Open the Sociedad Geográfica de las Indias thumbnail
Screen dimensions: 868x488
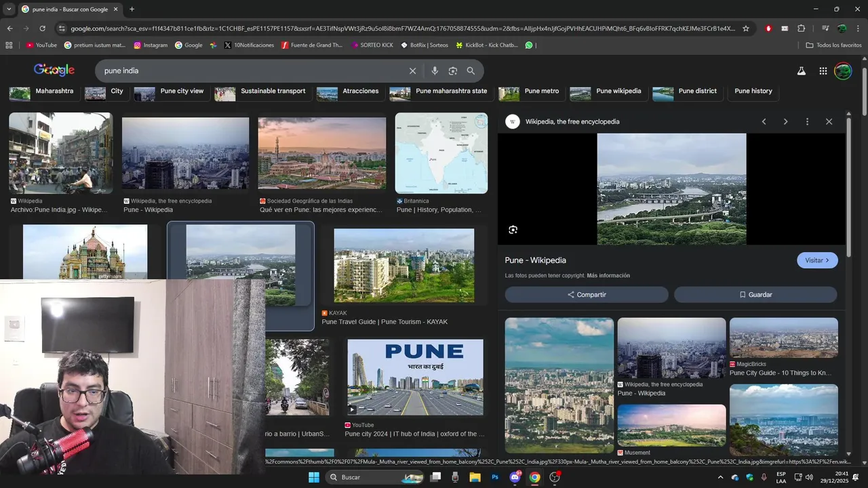click(x=322, y=154)
